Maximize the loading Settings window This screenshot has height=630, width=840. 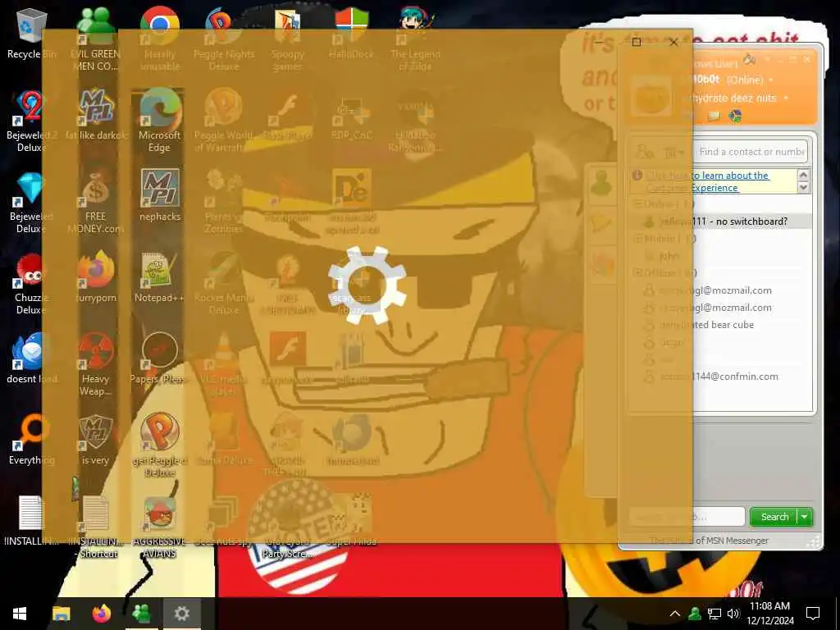[x=637, y=42]
